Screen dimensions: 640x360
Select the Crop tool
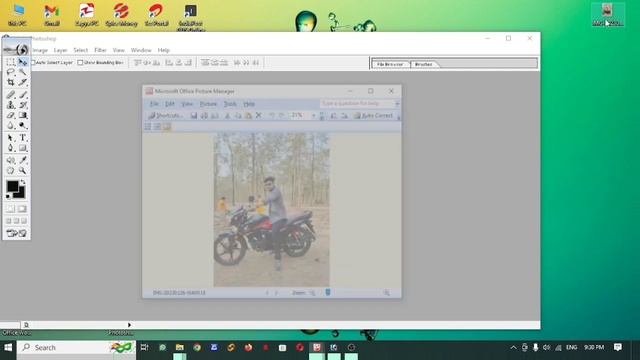(11, 82)
